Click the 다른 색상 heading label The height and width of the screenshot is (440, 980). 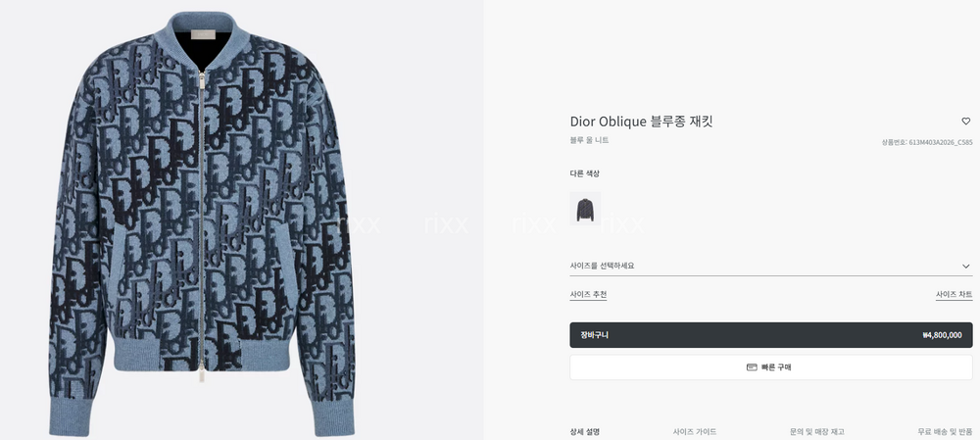tap(584, 173)
